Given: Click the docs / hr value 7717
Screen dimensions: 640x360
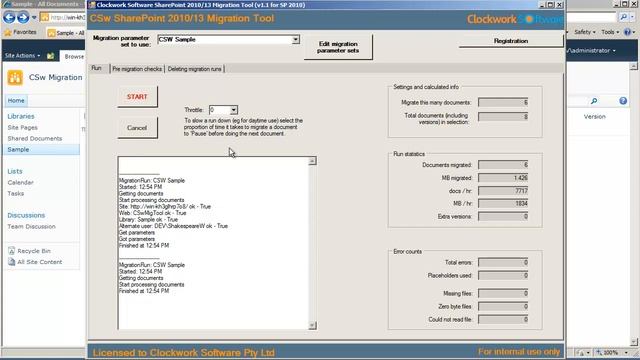Looking at the screenshot, I should pyautogui.click(x=503, y=191).
